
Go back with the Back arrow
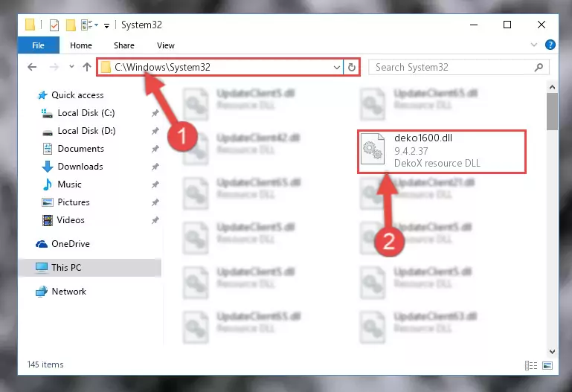point(32,67)
